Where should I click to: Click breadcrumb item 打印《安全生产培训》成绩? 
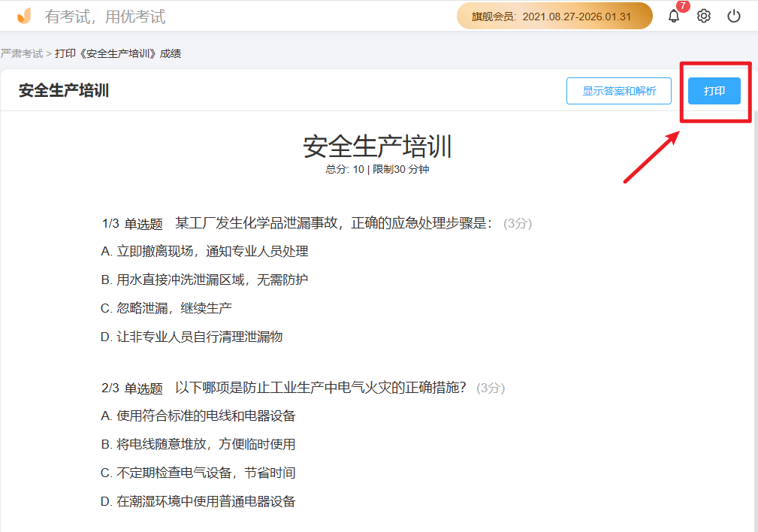[x=116, y=53]
